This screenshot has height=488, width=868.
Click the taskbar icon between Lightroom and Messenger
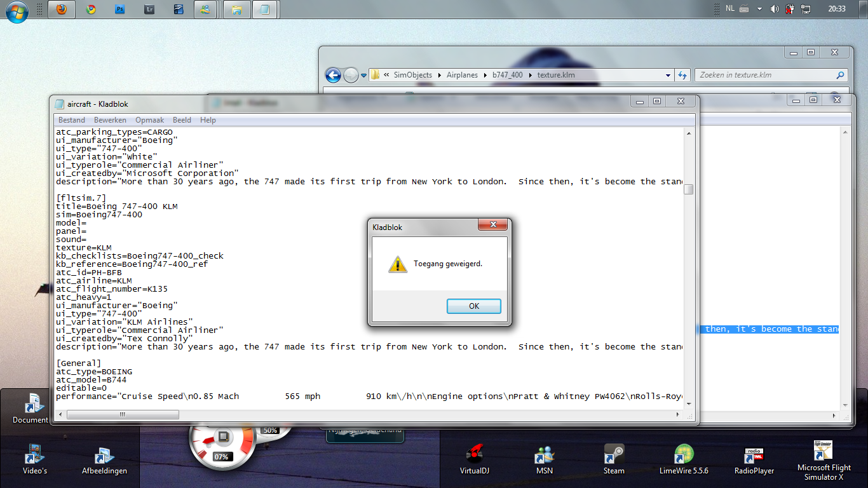pos(178,10)
